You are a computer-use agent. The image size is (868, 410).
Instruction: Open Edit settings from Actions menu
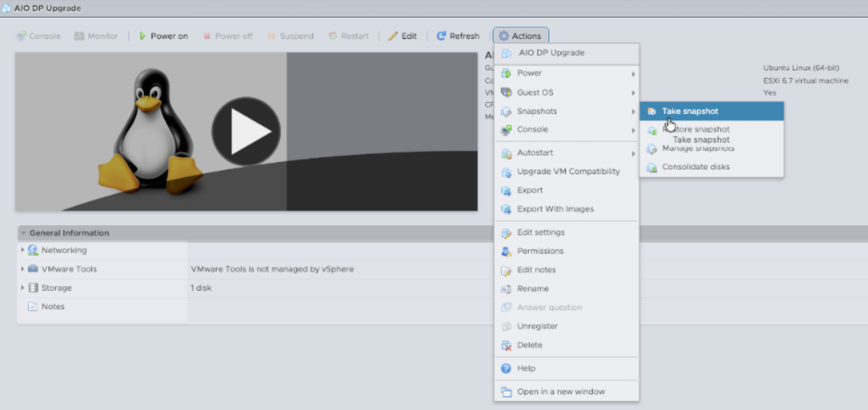pyautogui.click(x=567, y=232)
